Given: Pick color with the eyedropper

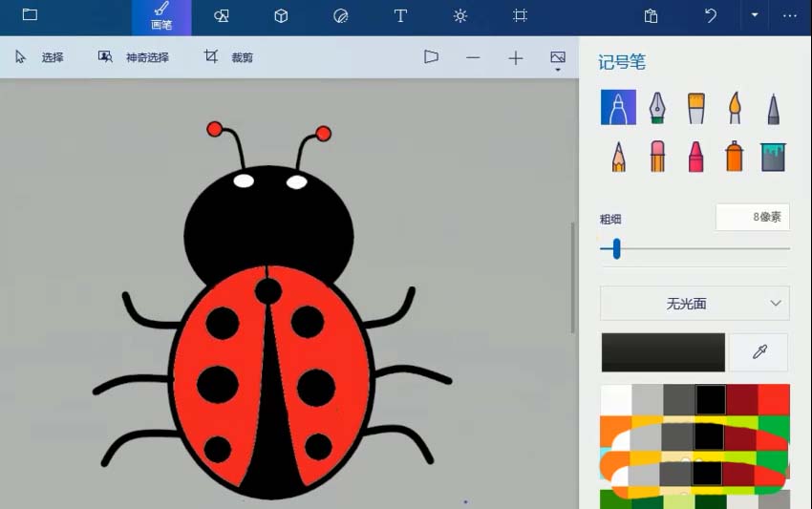Looking at the screenshot, I should click(x=759, y=352).
